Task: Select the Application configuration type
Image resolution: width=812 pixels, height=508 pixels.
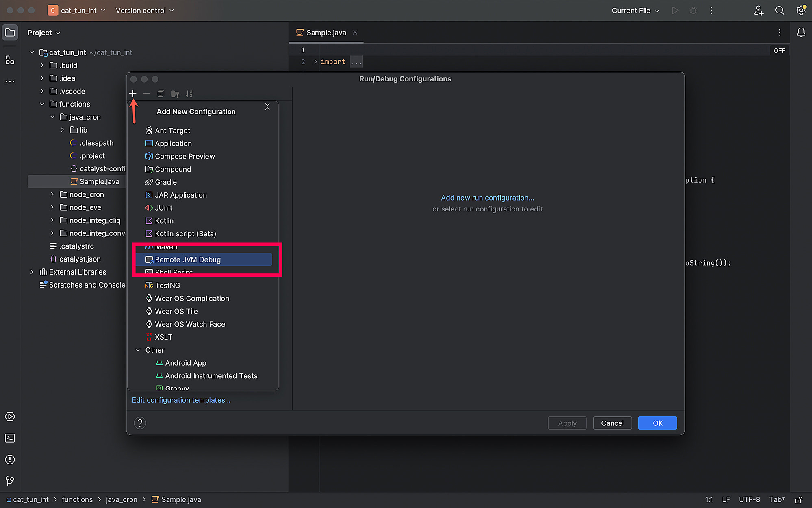Action: [x=173, y=143]
